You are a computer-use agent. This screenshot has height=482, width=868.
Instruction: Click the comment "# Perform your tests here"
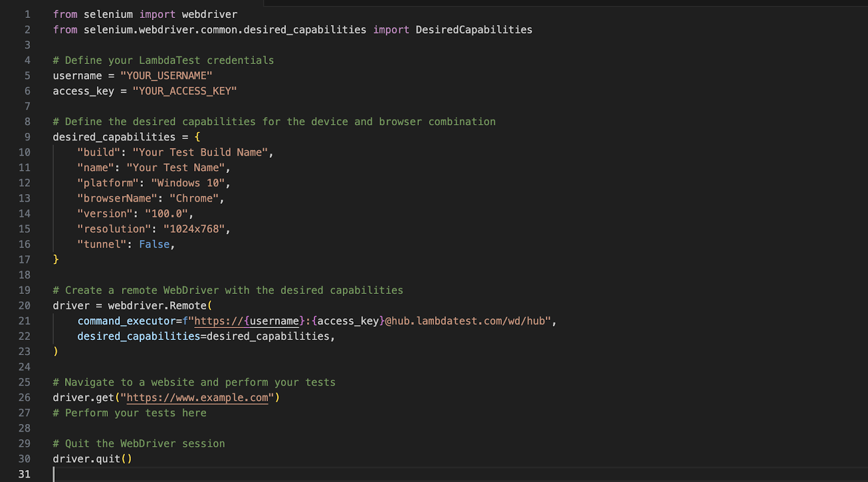130,413
